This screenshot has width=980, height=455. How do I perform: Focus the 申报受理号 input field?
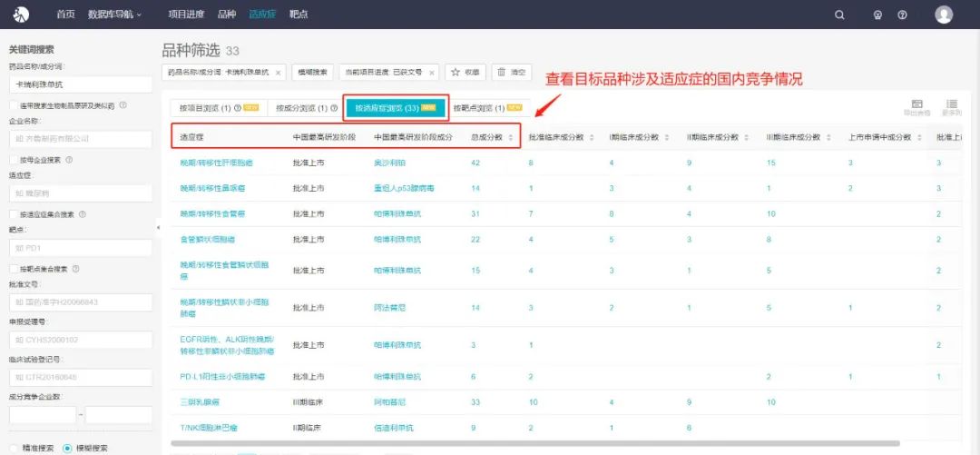(x=81, y=340)
